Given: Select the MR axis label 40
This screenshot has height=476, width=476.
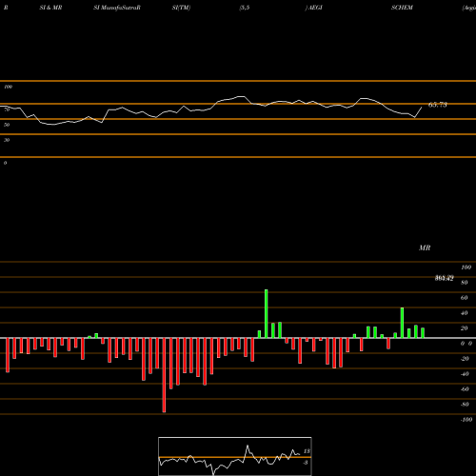Looking at the screenshot, I should coord(465,313).
